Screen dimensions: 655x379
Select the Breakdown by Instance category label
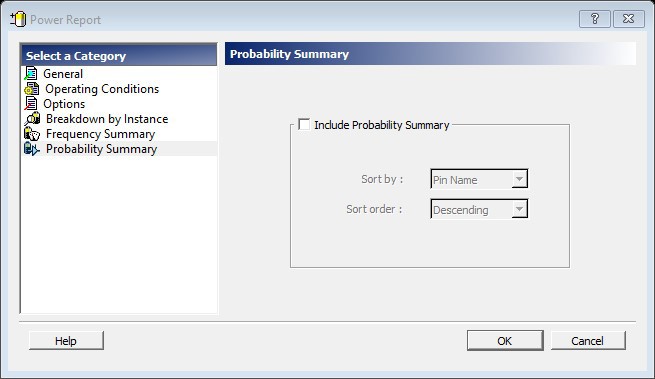[x=107, y=119]
